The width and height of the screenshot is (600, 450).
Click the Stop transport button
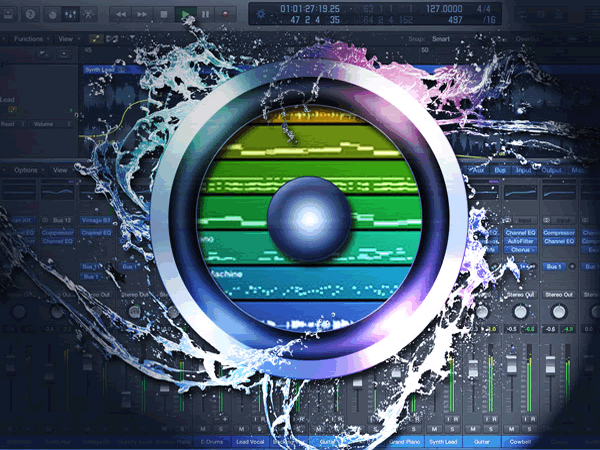point(164,15)
